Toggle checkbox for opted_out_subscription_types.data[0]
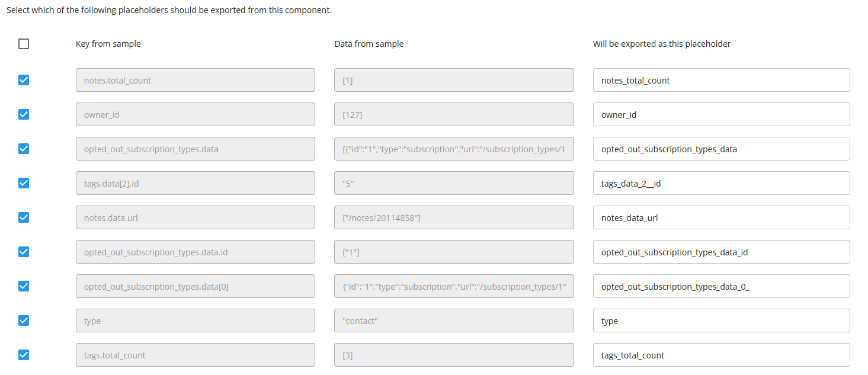 23,286
